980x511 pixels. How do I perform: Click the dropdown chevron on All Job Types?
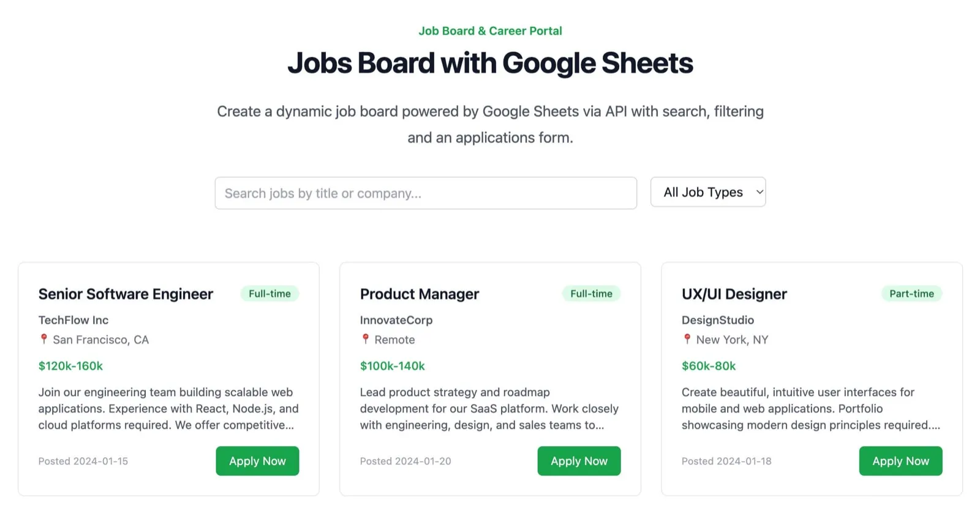click(756, 192)
